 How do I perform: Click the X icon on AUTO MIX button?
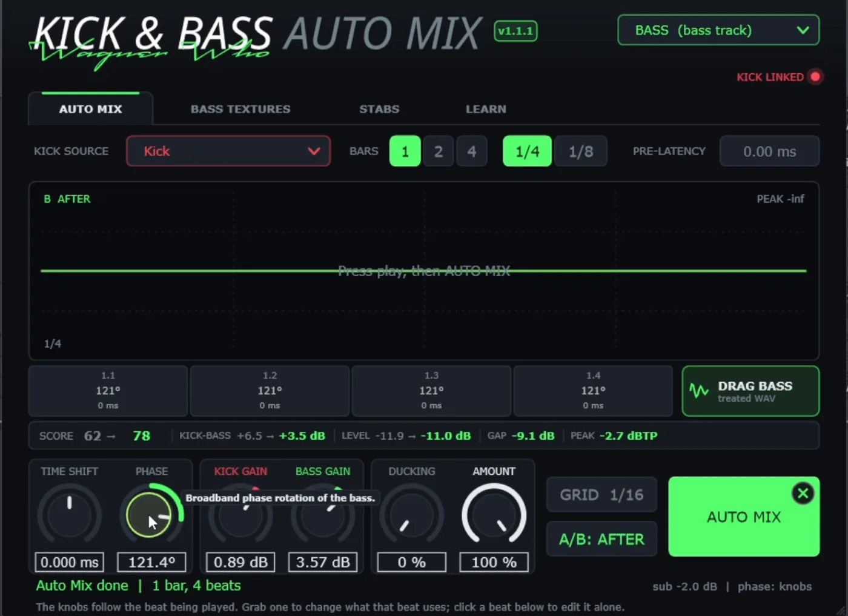click(x=803, y=494)
